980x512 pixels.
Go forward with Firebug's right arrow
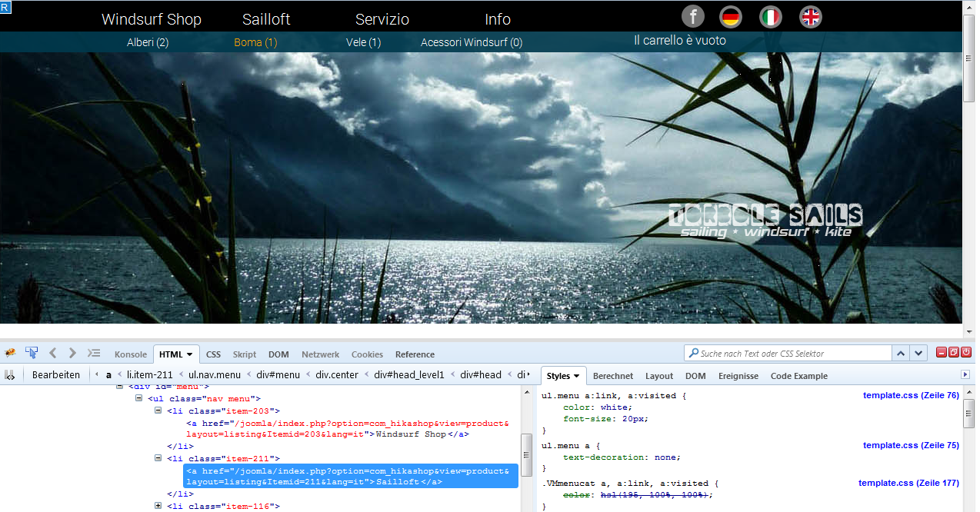(x=72, y=353)
